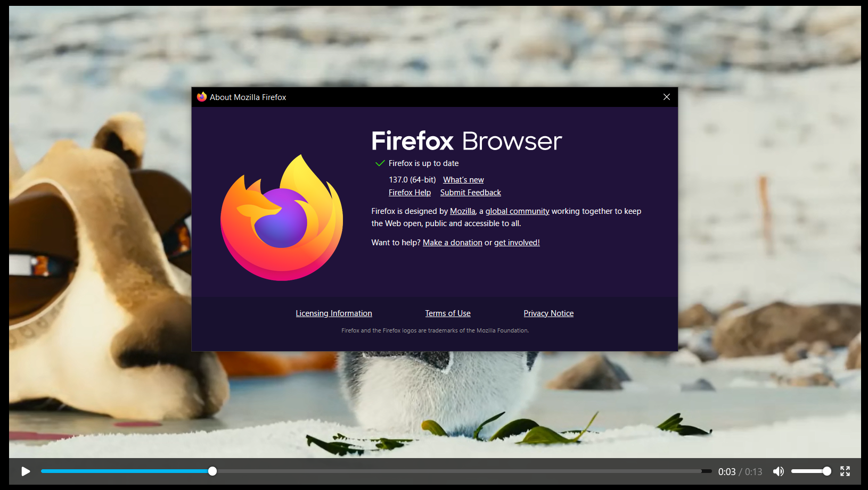Image resolution: width=868 pixels, height=490 pixels.
Task: Click the Firefox icon in title bar
Action: 202,97
